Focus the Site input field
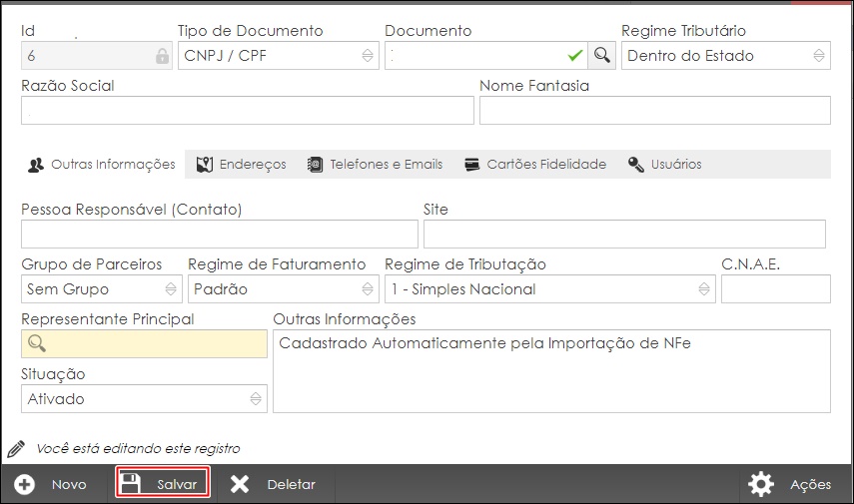Viewport: 854px width, 504px height. point(624,235)
